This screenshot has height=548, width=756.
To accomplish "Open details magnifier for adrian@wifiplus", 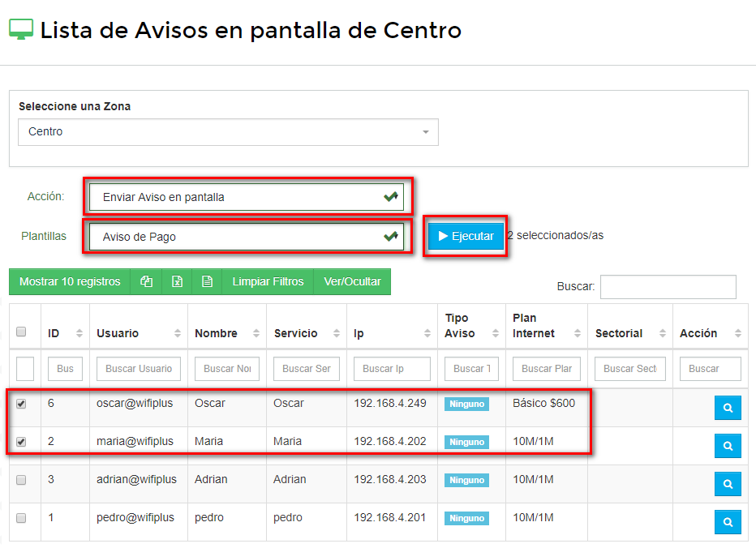I will pos(728,484).
